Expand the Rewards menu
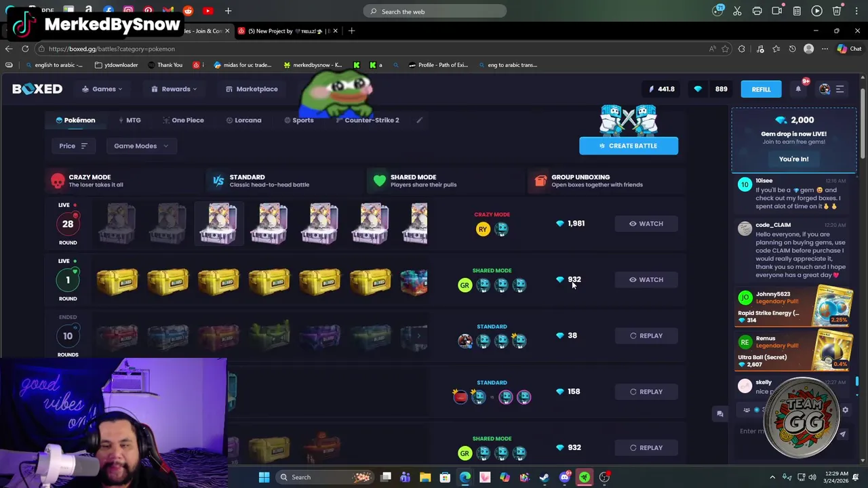The image size is (868, 488). click(x=174, y=89)
